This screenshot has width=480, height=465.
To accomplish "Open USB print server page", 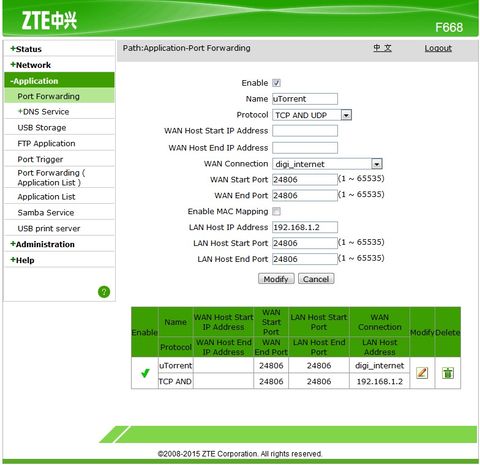I will tap(49, 229).
